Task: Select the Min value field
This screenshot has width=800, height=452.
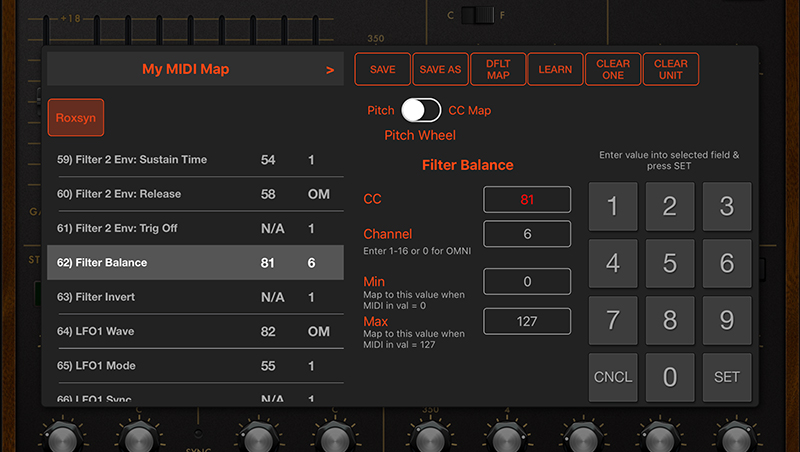Action: tap(527, 281)
